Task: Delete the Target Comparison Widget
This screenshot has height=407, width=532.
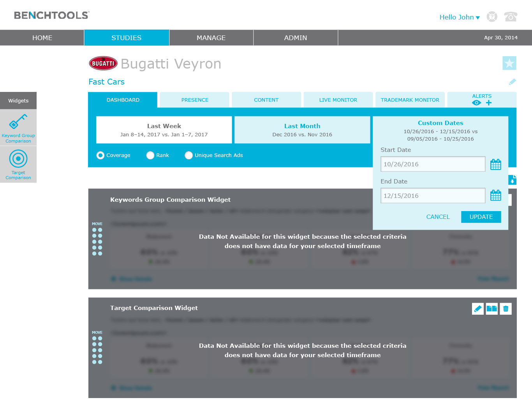Action: tap(506, 309)
